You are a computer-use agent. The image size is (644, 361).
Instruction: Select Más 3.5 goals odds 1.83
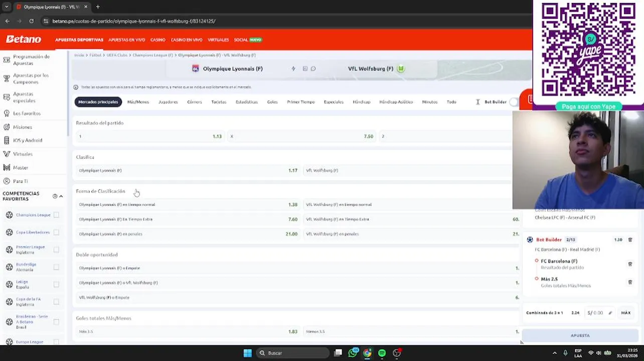click(x=188, y=331)
